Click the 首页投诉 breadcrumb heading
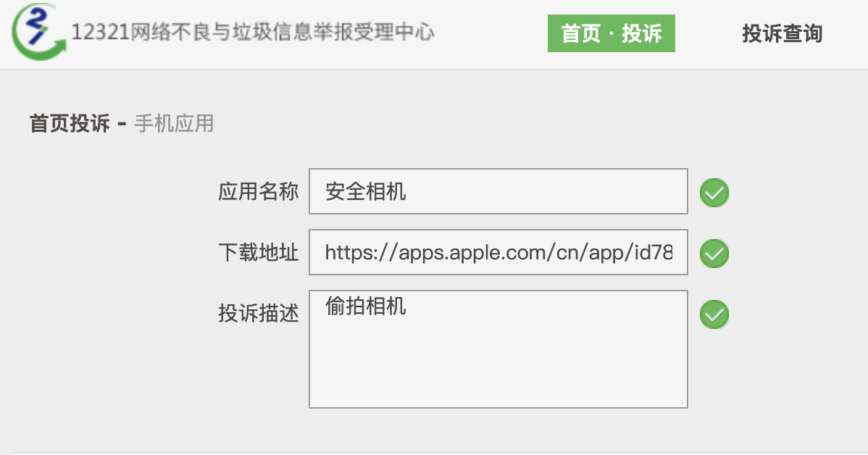Screen dimensions: 868x455 (x=70, y=124)
